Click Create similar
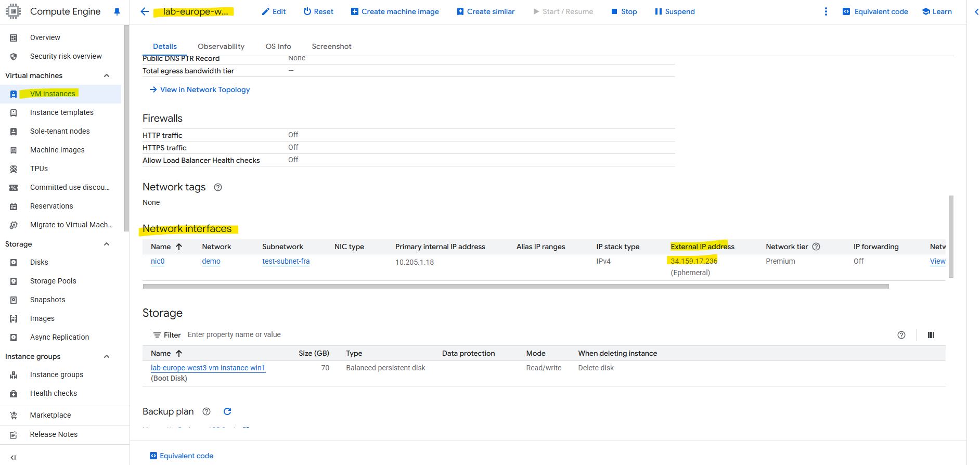The image size is (980, 465). tap(486, 11)
